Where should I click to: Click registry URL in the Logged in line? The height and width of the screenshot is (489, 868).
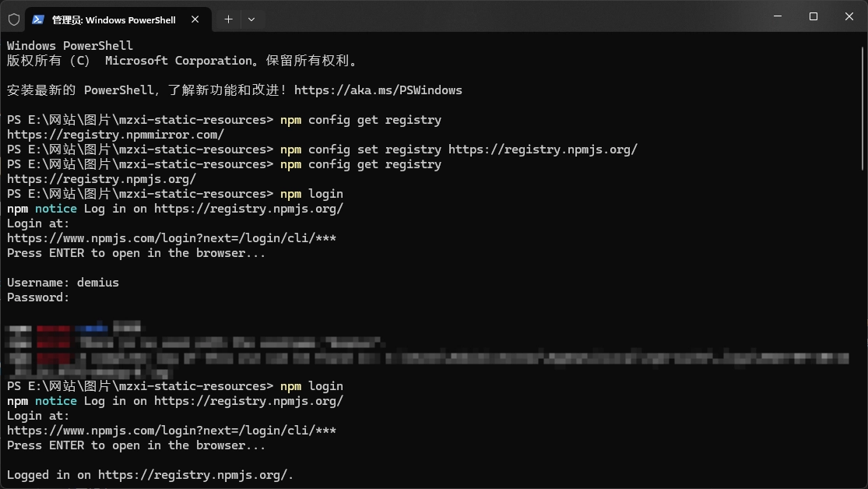click(x=195, y=475)
